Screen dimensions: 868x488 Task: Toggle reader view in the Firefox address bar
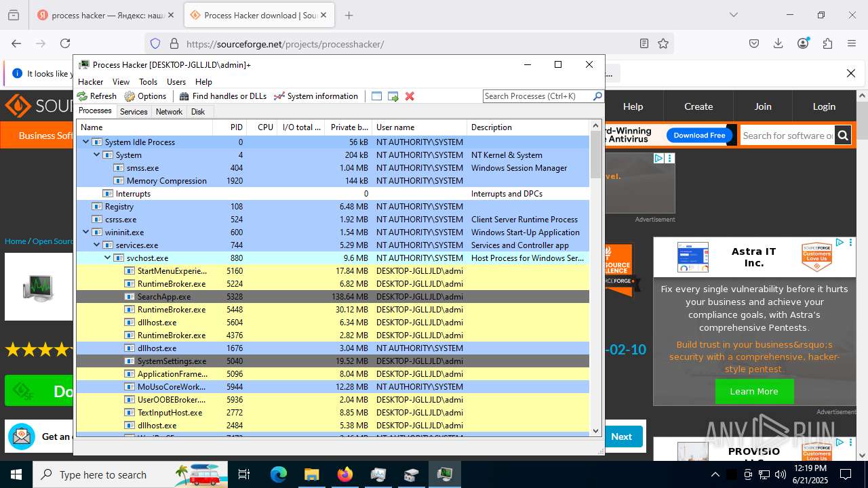click(644, 43)
